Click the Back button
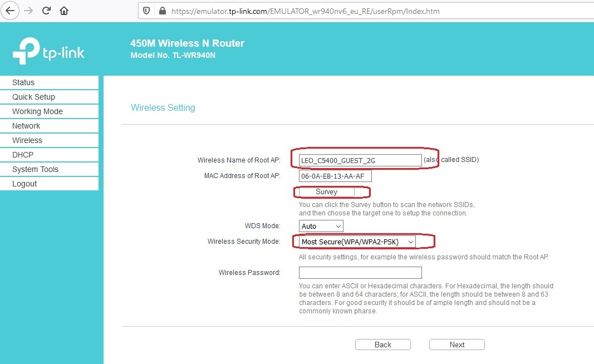 (x=383, y=345)
